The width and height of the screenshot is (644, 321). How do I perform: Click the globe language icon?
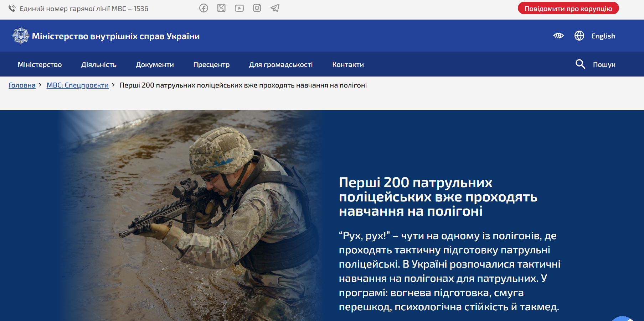(579, 36)
